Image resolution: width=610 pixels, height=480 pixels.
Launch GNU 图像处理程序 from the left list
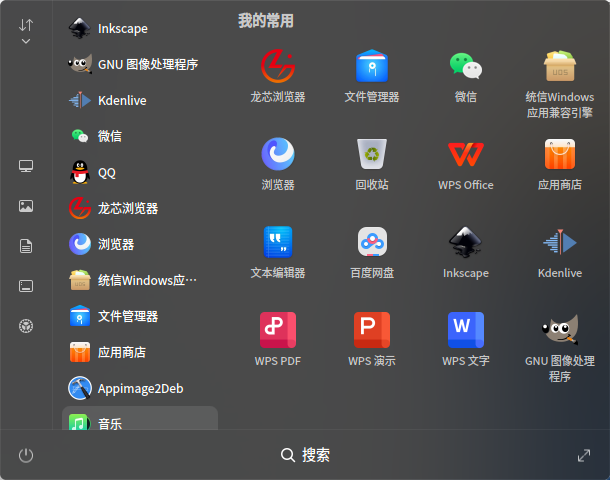coord(140,64)
